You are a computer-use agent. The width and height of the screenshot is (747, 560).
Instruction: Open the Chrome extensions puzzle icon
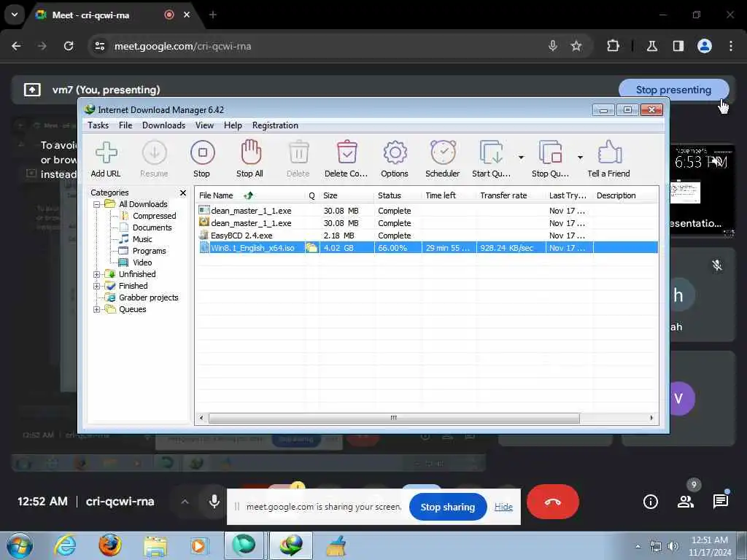(x=613, y=46)
